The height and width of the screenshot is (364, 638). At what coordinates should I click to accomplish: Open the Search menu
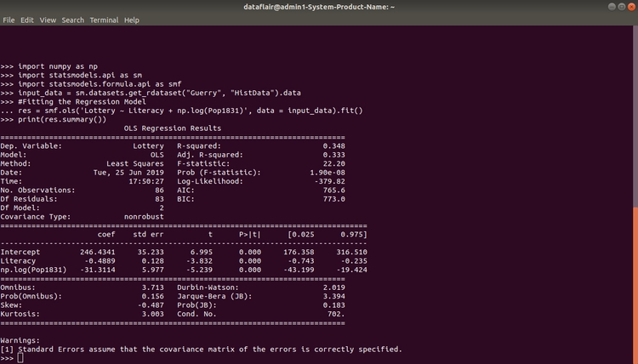pos(72,20)
